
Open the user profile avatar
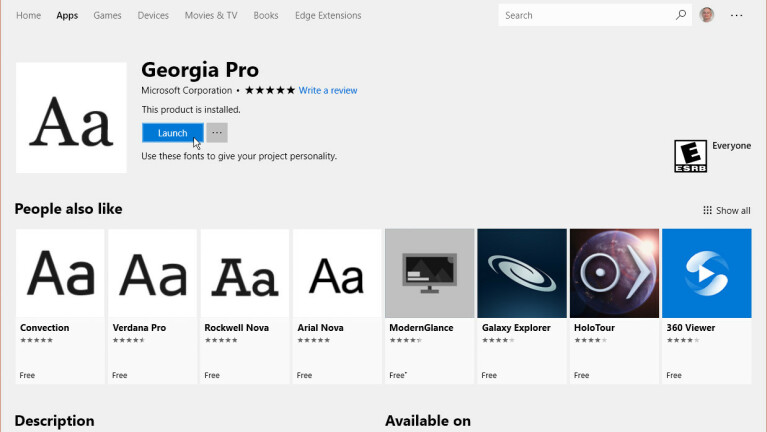click(707, 15)
